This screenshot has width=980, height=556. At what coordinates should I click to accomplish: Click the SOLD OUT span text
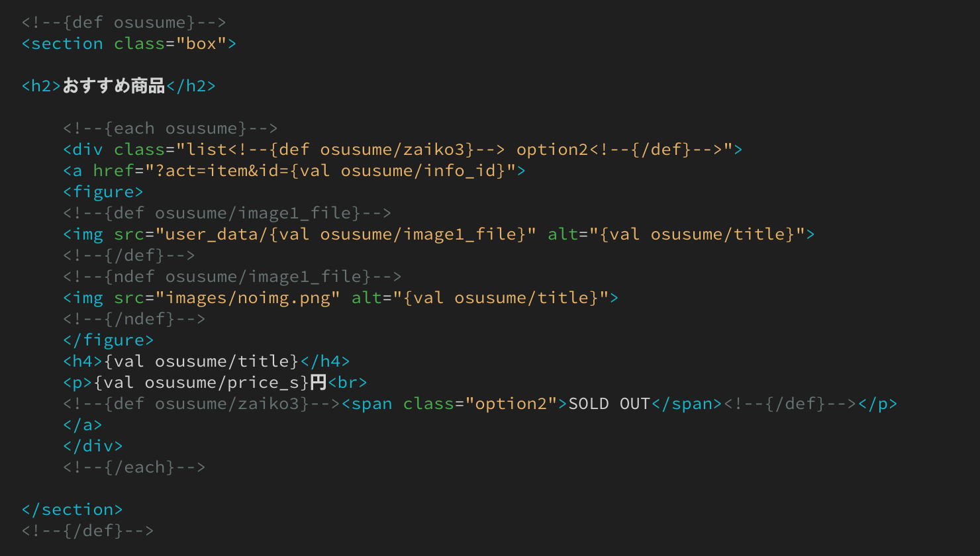coord(609,404)
